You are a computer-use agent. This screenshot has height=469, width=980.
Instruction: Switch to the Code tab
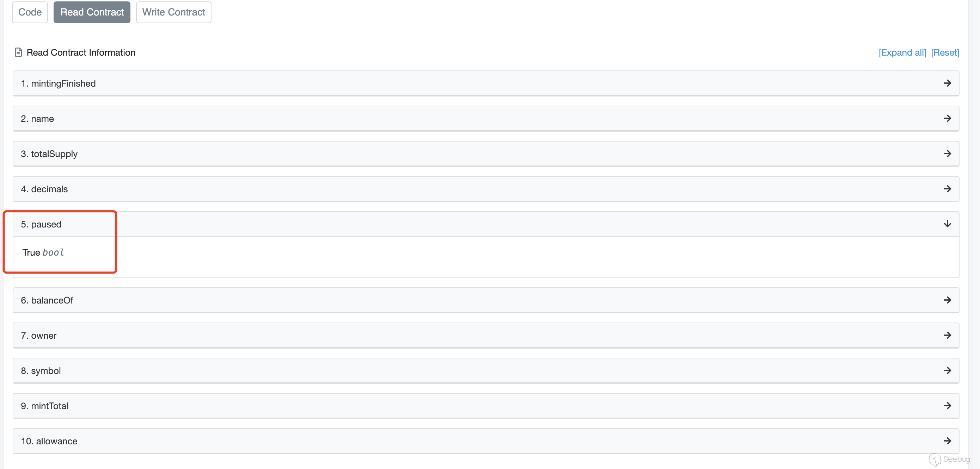pyautogui.click(x=30, y=12)
